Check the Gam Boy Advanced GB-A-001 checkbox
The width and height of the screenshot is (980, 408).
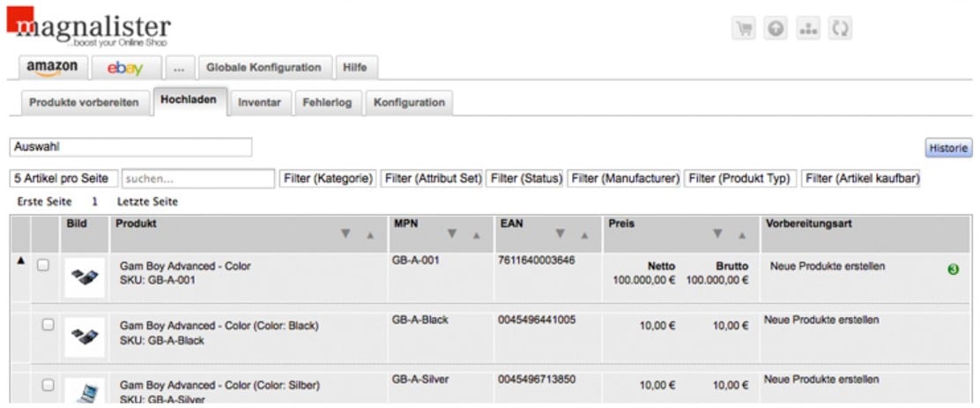[x=42, y=265]
